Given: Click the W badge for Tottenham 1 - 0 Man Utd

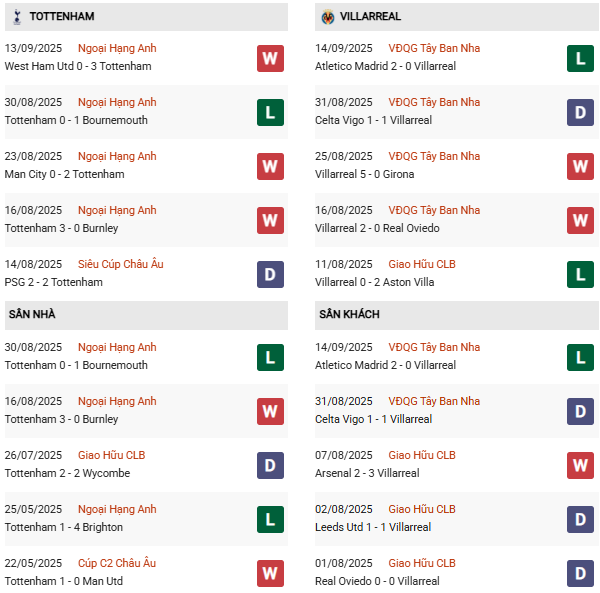Looking at the screenshot, I should (x=270, y=573).
